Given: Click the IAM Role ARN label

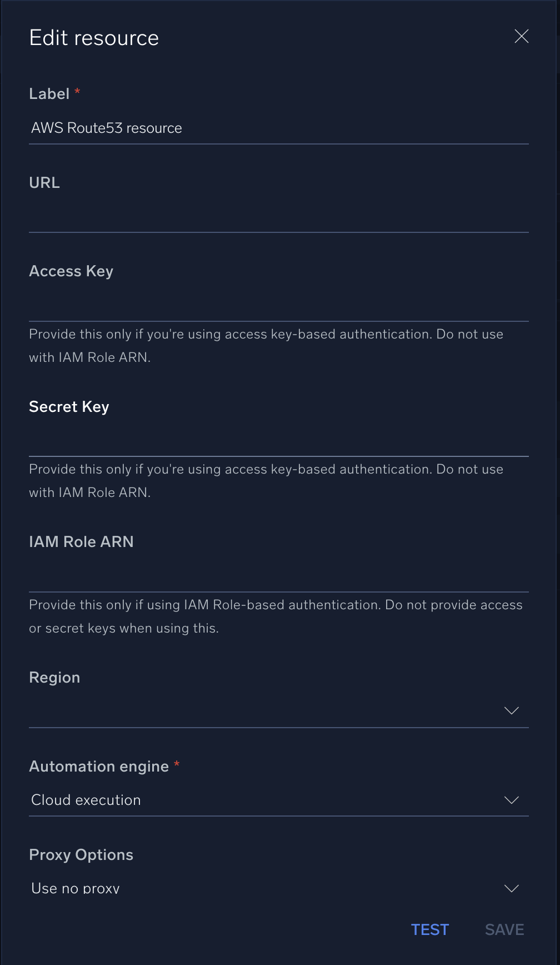Looking at the screenshot, I should click(x=81, y=542).
